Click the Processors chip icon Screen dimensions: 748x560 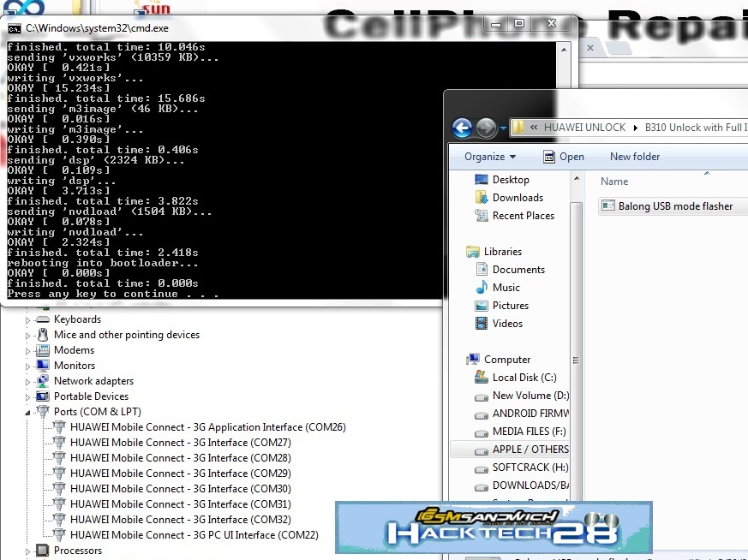coord(43,550)
